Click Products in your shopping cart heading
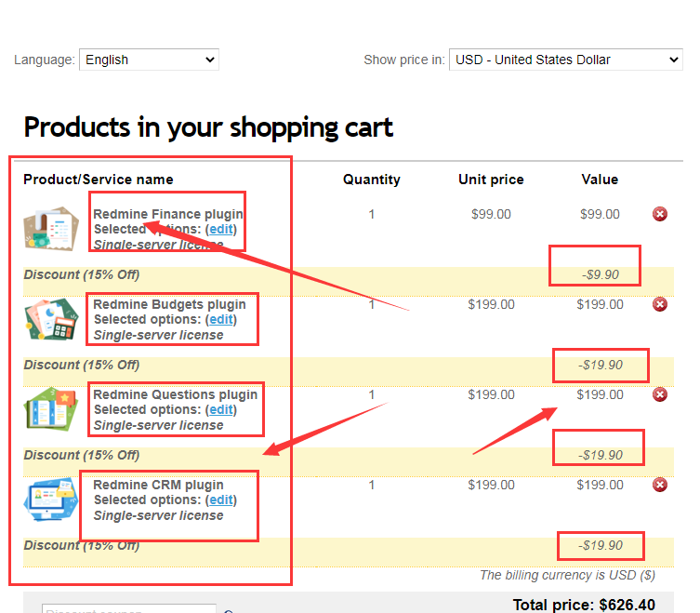The height and width of the screenshot is (613, 700). [x=208, y=127]
